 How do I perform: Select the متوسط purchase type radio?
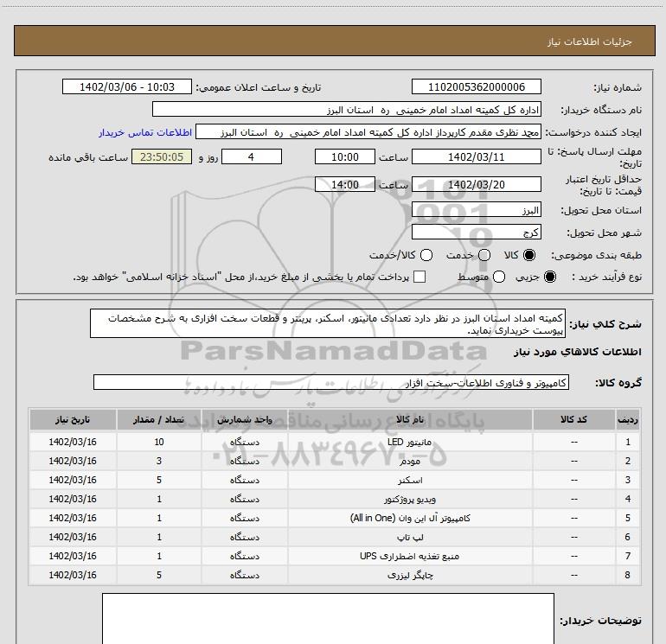pyautogui.click(x=499, y=277)
